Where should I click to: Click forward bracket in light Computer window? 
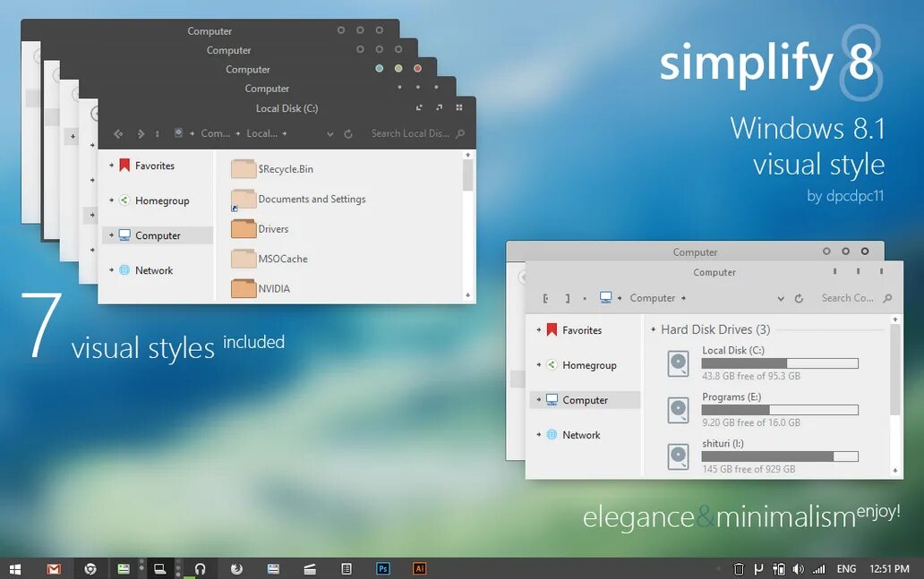(568, 299)
